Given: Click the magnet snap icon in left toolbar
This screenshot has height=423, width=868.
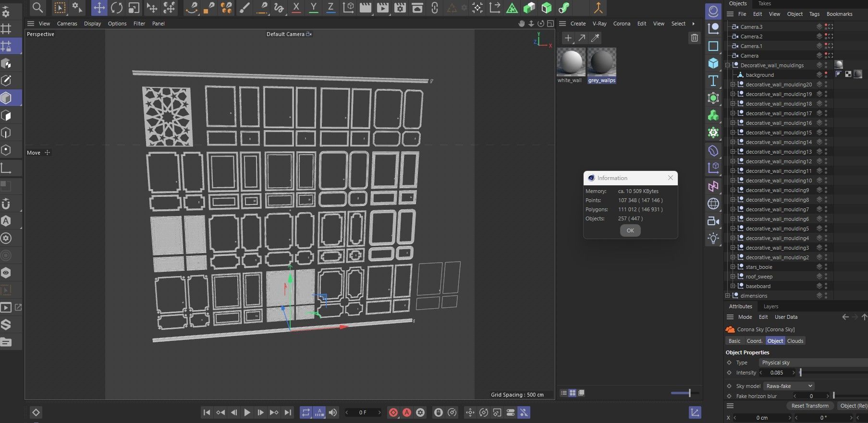Looking at the screenshot, I should coord(6,204).
